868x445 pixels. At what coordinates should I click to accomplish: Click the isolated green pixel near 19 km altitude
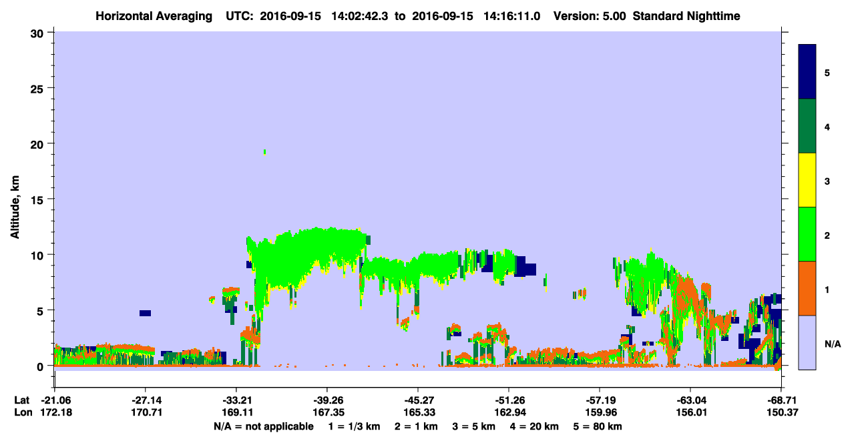point(265,152)
